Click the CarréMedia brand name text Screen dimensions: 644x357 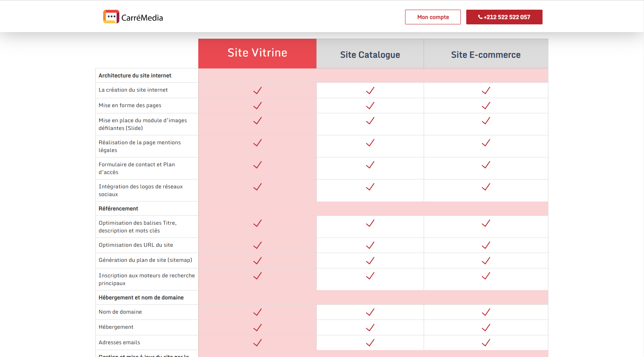click(x=142, y=18)
